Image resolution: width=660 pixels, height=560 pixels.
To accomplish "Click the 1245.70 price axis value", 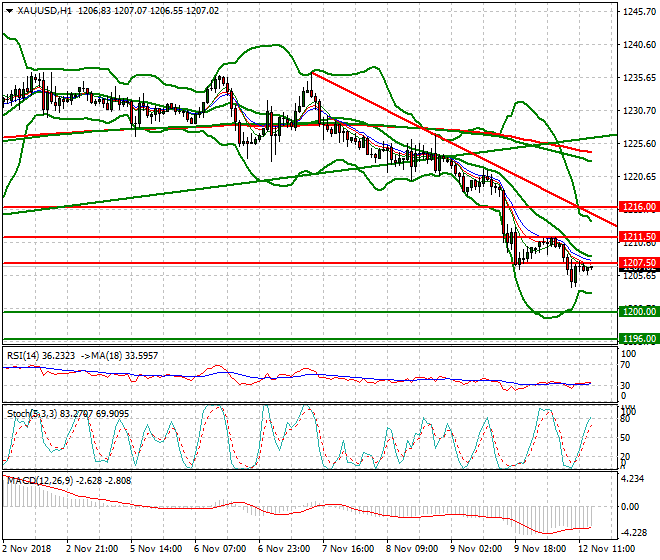I will [x=639, y=12].
